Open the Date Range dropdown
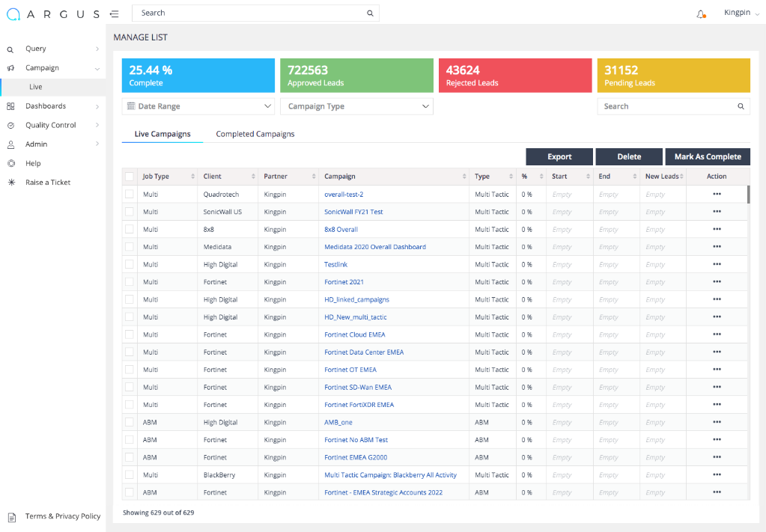This screenshot has height=532, width=766. click(x=198, y=106)
